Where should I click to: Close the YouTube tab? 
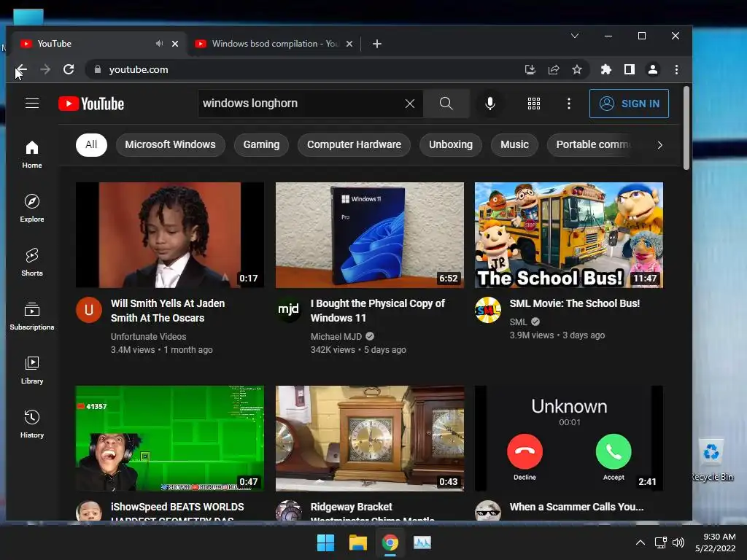click(x=175, y=43)
